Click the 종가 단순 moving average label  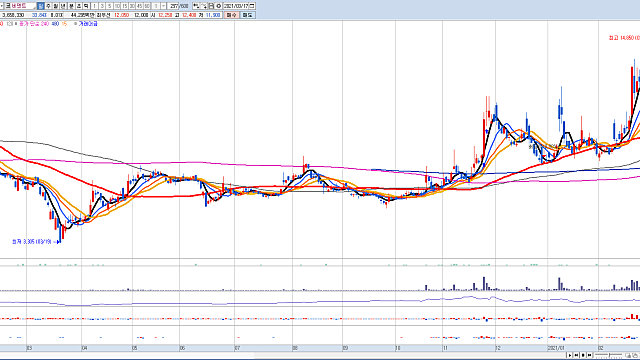[29, 24]
